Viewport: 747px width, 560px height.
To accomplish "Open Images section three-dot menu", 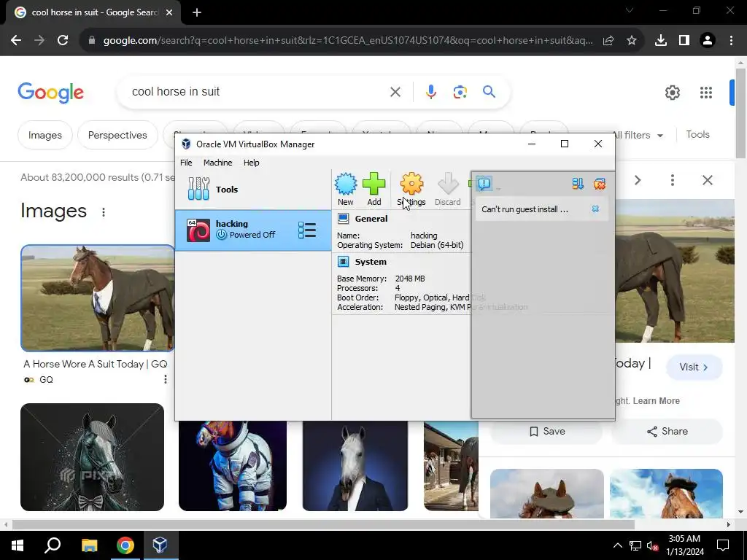I will pos(104,212).
